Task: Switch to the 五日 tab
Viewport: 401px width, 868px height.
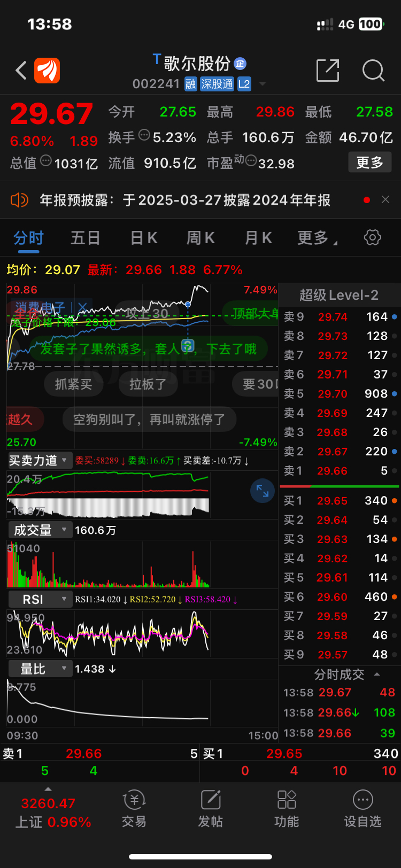Action: point(86,238)
